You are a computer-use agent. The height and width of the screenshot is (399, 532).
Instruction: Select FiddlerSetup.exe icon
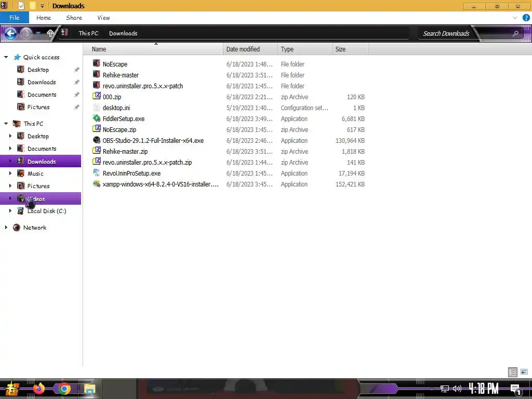coord(97,118)
